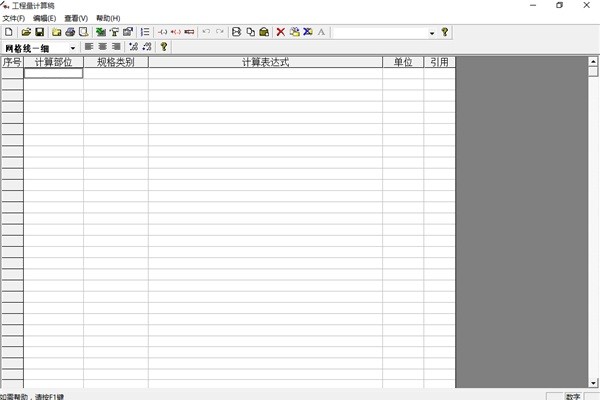600x400 pixels.
Task: Click the letter A font icon
Action: click(321, 32)
